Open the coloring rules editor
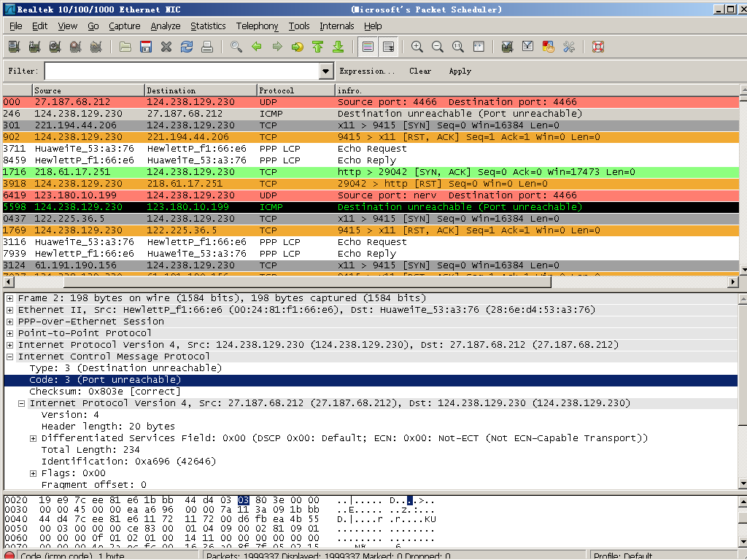This screenshot has height=560, width=747. click(x=549, y=47)
